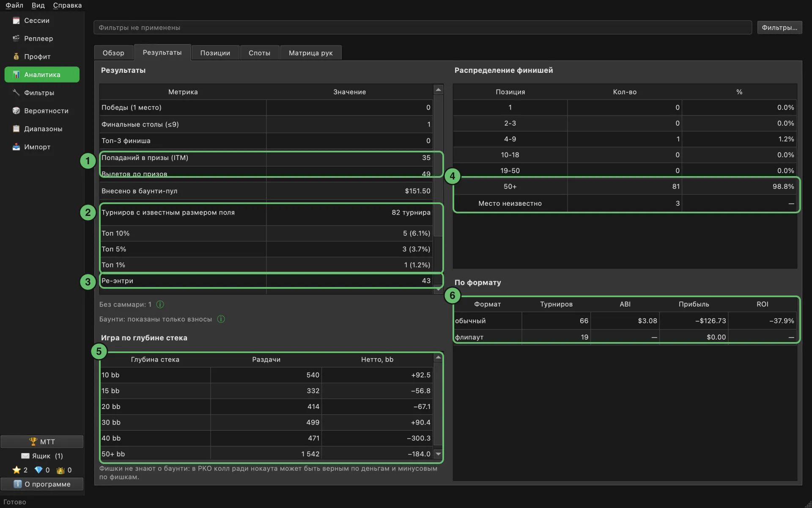812x508 pixels.
Task: Open the Реплеер sidebar icon
Action: pyautogui.click(x=16, y=39)
